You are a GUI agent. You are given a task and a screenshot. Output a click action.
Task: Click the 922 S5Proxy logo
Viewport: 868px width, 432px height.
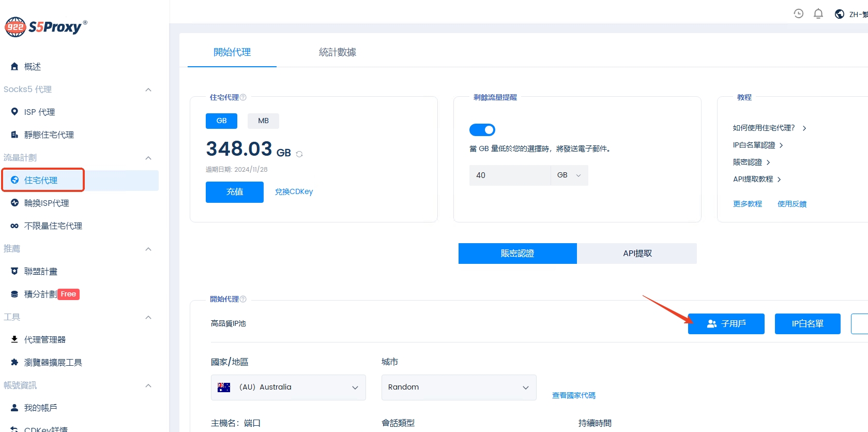pos(46,27)
